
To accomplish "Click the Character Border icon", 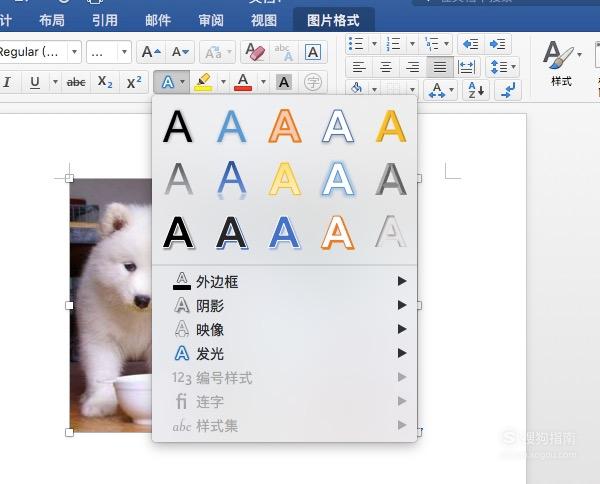I will tap(313, 52).
